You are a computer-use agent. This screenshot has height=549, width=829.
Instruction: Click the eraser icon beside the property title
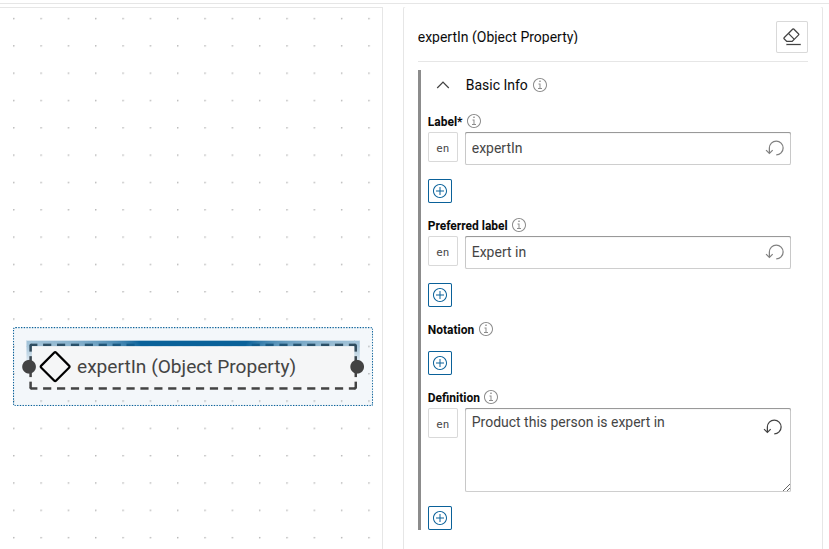[791, 37]
